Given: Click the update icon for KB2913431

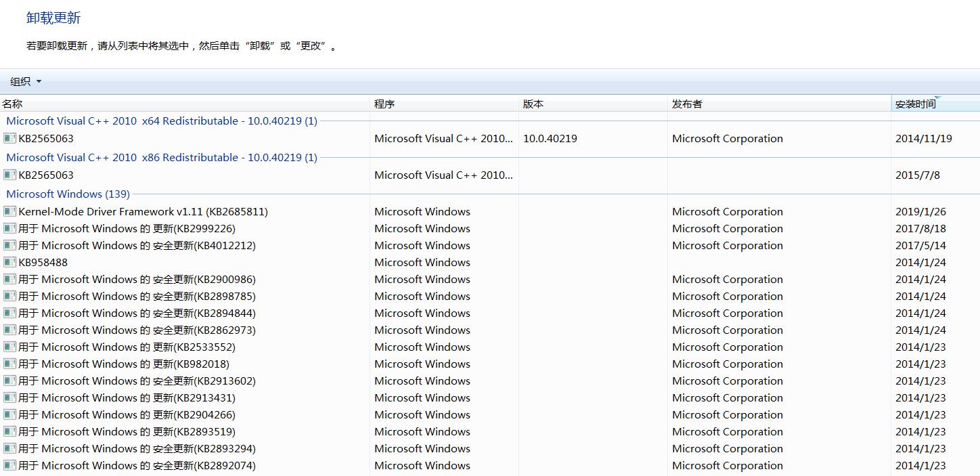Looking at the screenshot, I should tap(9, 397).
